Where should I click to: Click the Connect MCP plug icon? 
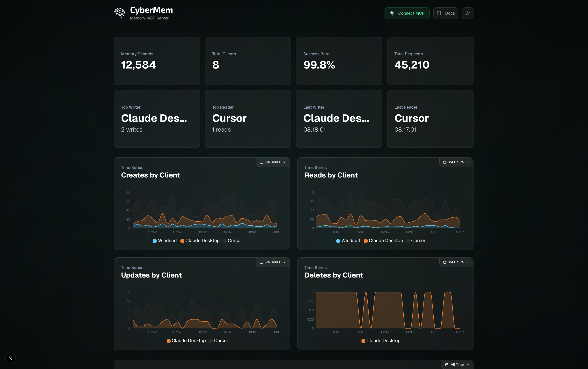click(392, 13)
